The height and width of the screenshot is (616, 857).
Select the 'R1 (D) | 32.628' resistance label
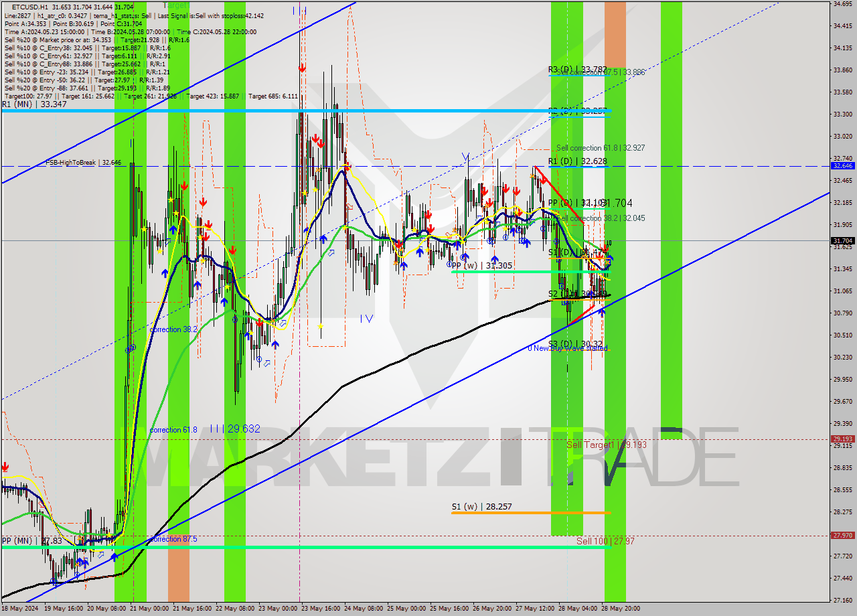click(578, 161)
